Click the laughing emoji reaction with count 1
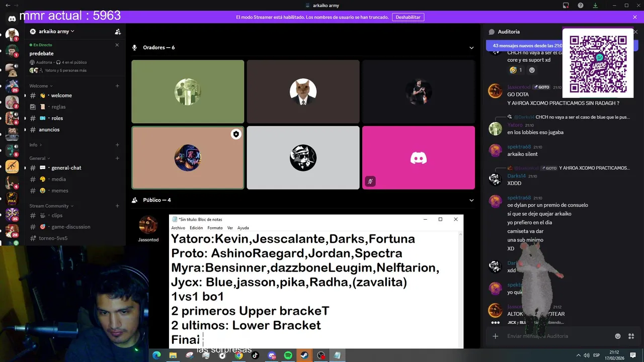 point(515,70)
